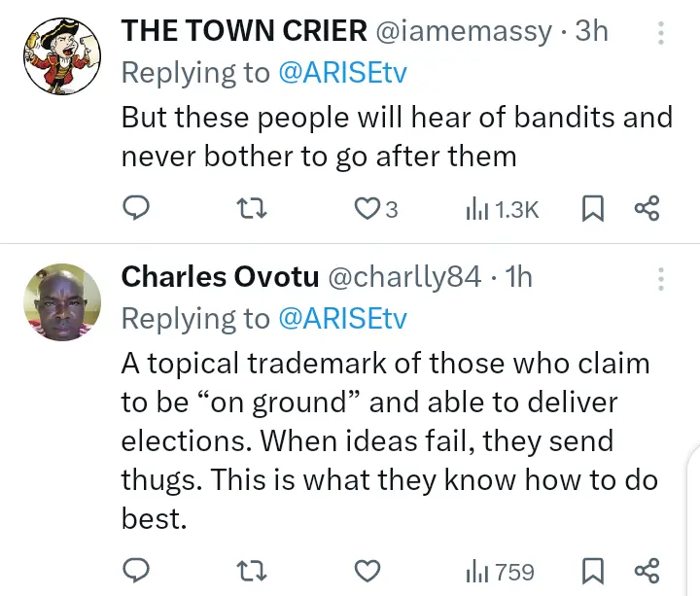700x596 pixels.
Task: Bookmark Charles Ovotu's tweet
Action: tap(593, 570)
